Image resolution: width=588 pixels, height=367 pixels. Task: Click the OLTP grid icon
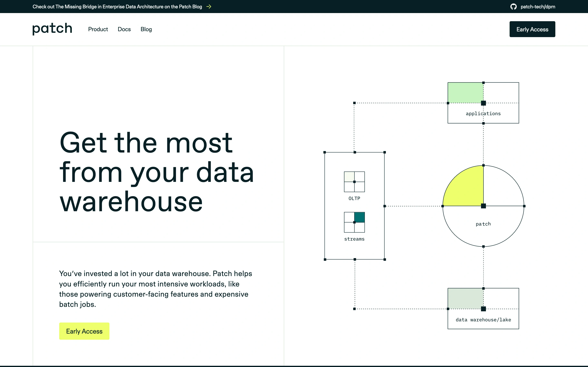[354, 182]
